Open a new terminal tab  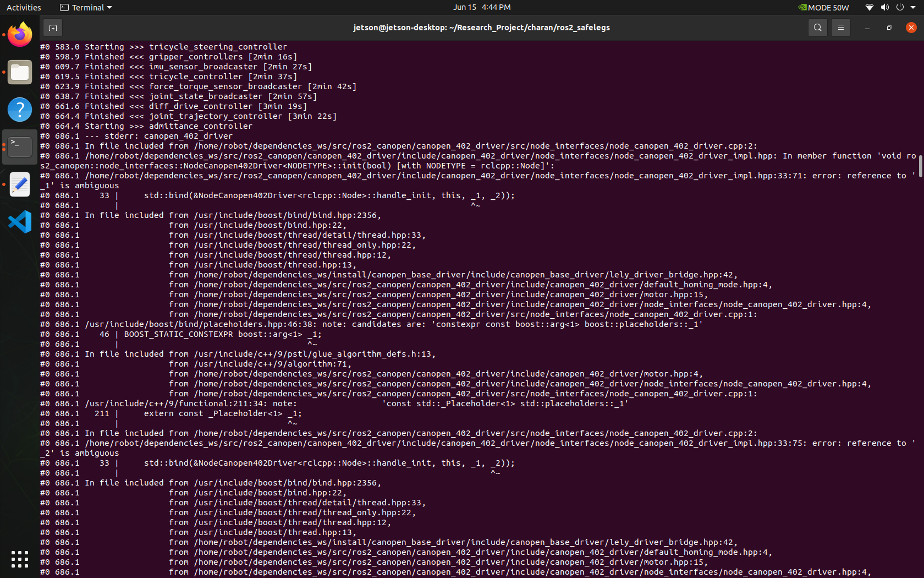coord(53,27)
